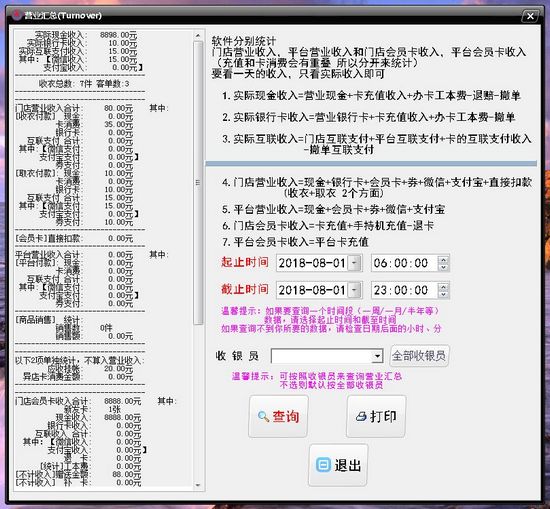The width and height of the screenshot is (550, 509).
Task: Click the summary list scrollbar thumb
Action: [198, 182]
